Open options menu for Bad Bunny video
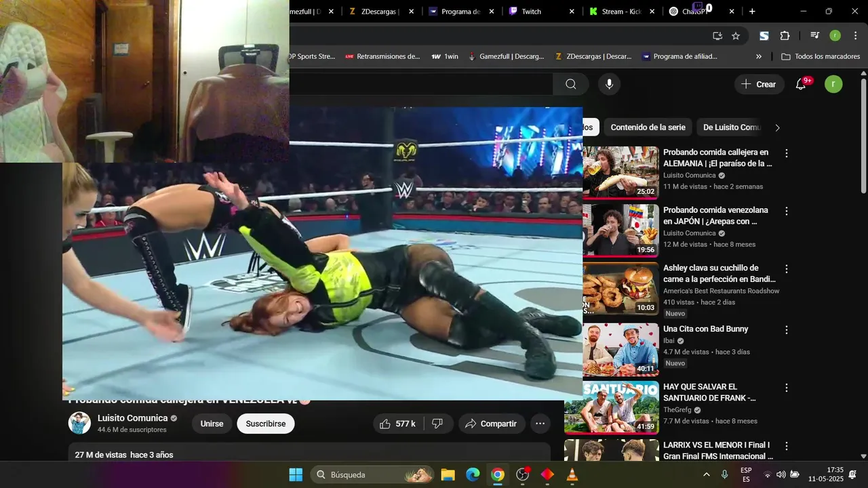 pos(787,330)
